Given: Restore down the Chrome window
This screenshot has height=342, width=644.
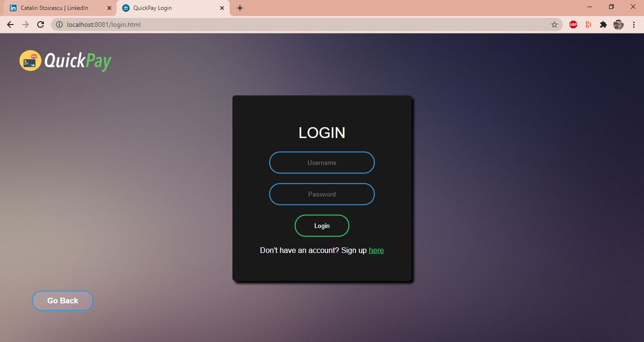Looking at the screenshot, I should pyautogui.click(x=611, y=7).
